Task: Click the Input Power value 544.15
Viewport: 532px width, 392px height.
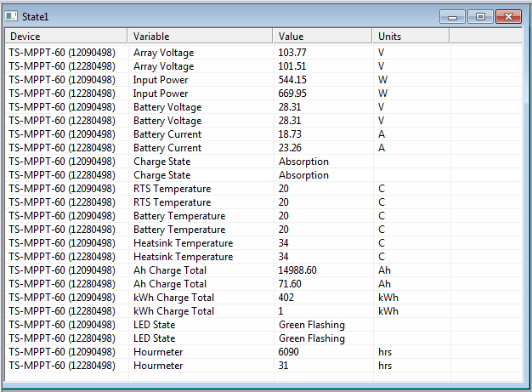Action: (292, 80)
